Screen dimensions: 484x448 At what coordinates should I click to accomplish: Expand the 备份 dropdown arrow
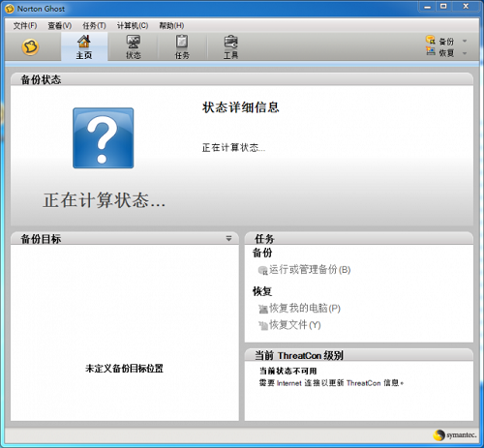tap(465, 41)
